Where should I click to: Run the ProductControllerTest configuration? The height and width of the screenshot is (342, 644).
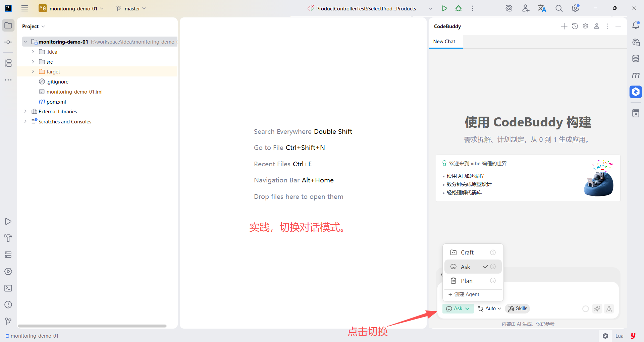point(444,8)
